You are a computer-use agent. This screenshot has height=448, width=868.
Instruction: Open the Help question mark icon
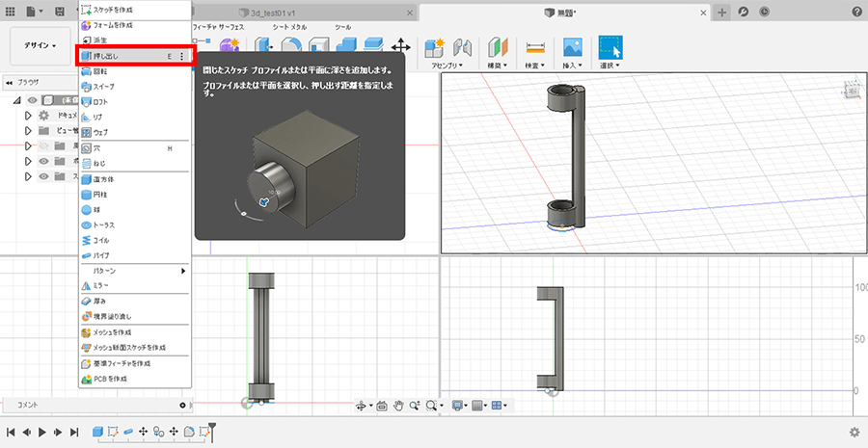(856, 11)
